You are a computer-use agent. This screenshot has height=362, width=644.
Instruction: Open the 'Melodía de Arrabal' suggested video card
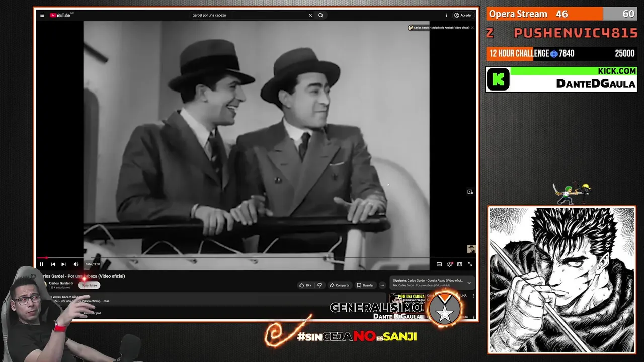tap(439, 28)
